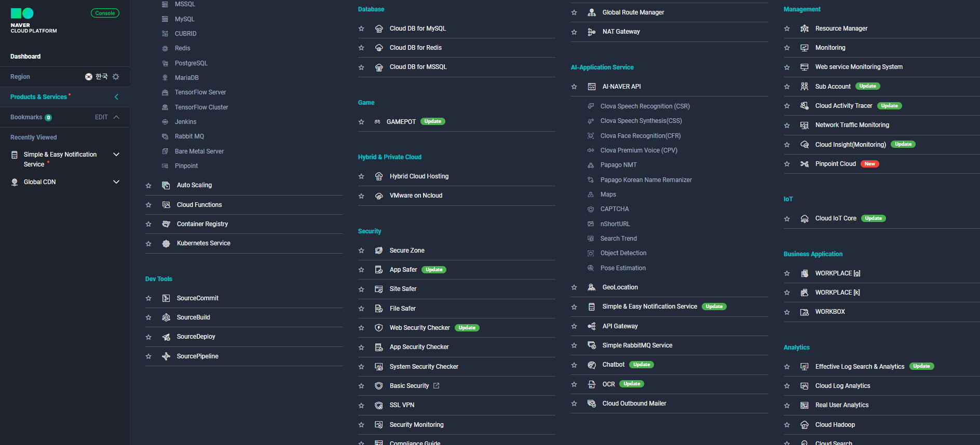
Task: Open the CAPTCHA sub-item
Action: [615, 209]
